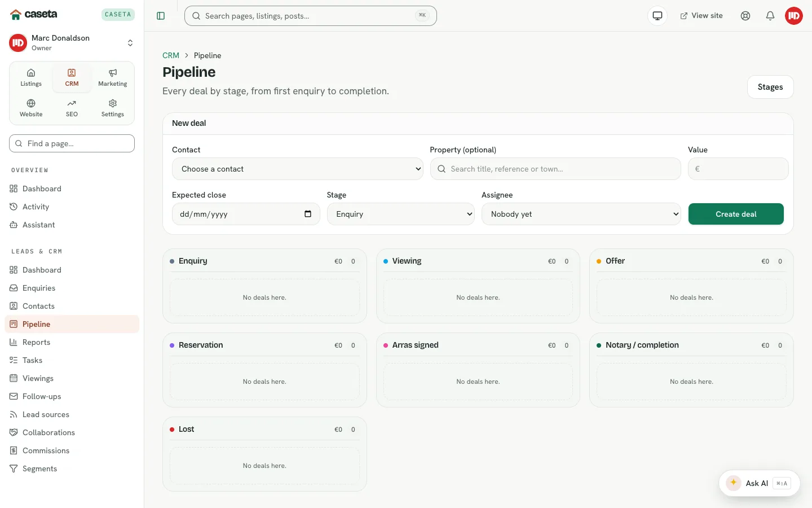The width and height of the screenshot is (812, 508).
Task: Click the Property search field
Action: click(555, 169)
